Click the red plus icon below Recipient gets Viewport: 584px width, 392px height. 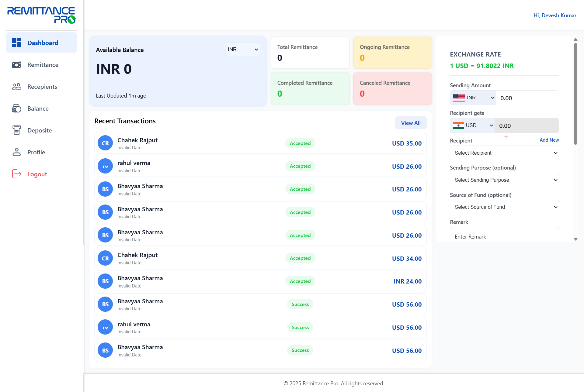506,137
